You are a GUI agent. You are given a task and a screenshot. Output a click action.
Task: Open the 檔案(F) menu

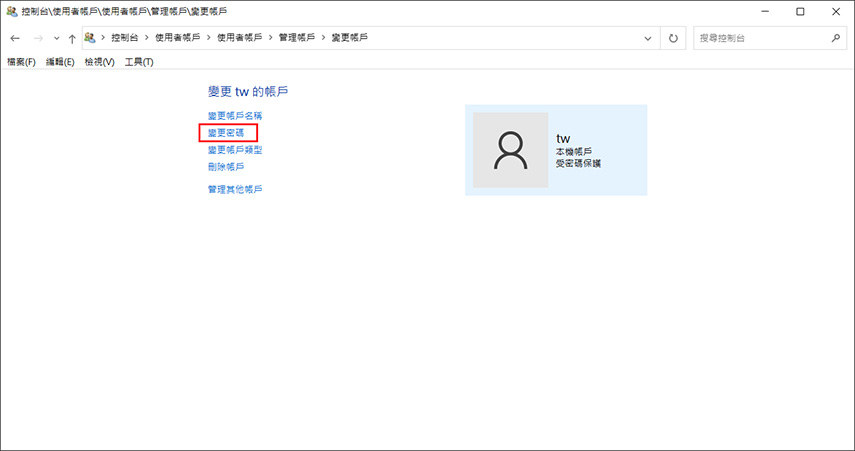point(21,62)
